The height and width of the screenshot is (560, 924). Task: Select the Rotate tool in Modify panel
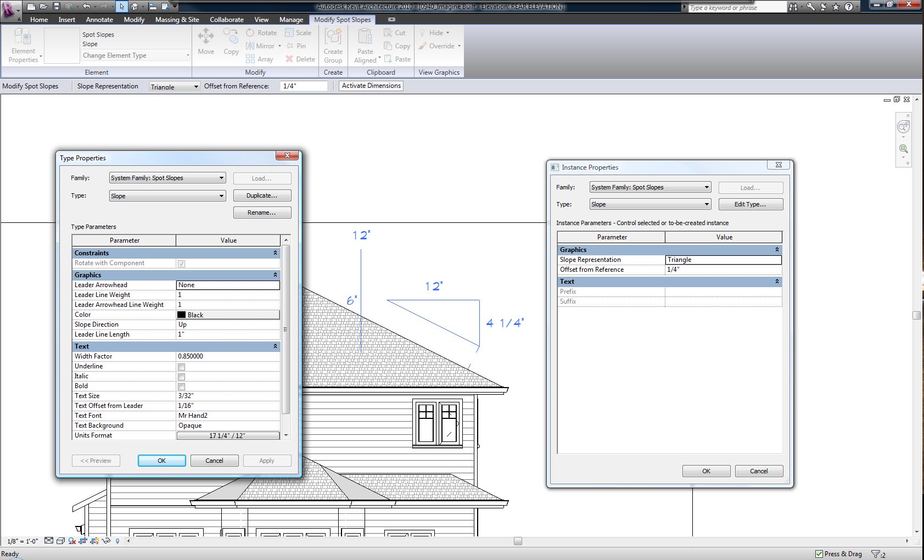[x=261, y=33]
